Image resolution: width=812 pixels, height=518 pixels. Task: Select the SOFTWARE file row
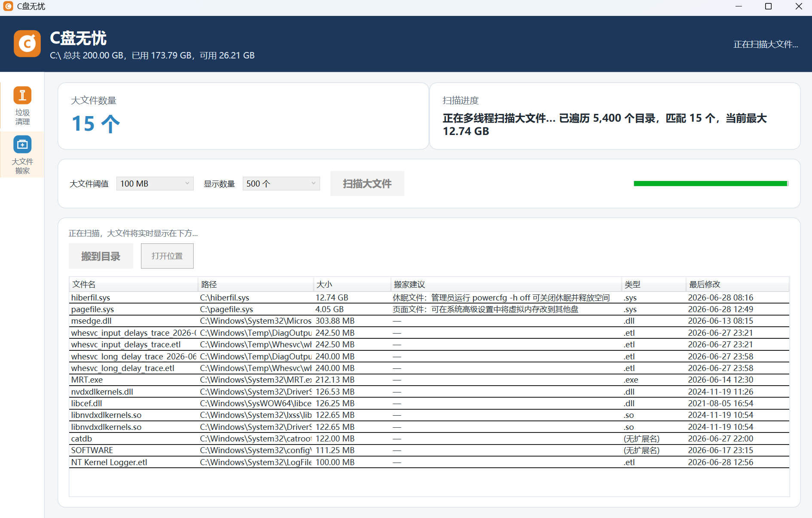tap(429, 450)
